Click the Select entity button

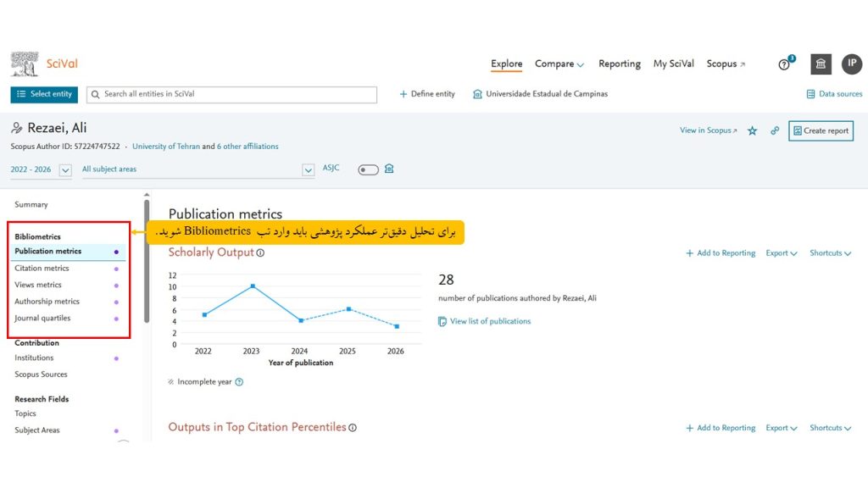44,95
